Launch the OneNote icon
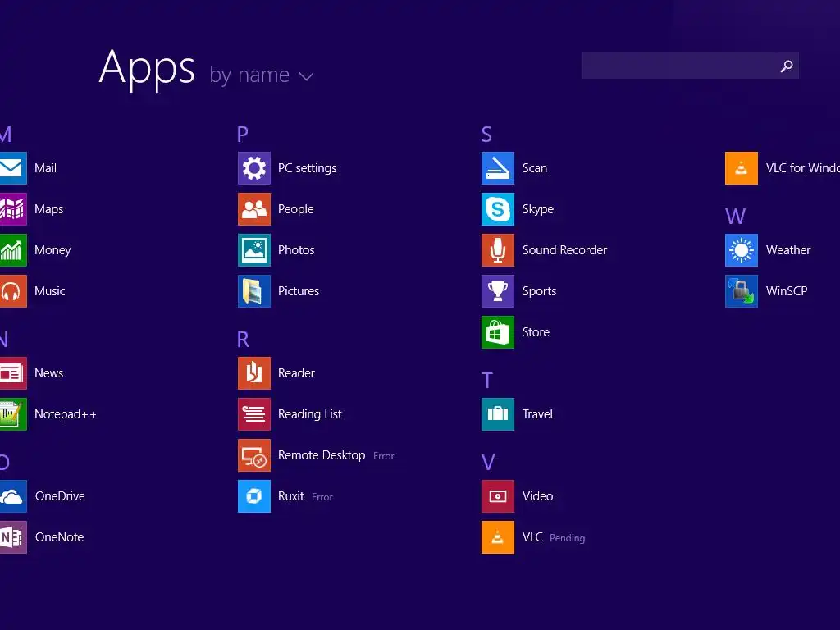The image size is (840, 630). tap(13, 536)
